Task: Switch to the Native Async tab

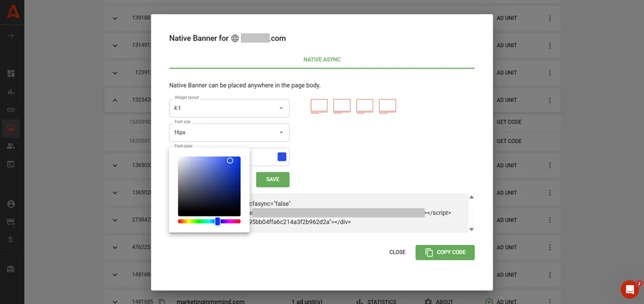Action: [x=322, y=60]
